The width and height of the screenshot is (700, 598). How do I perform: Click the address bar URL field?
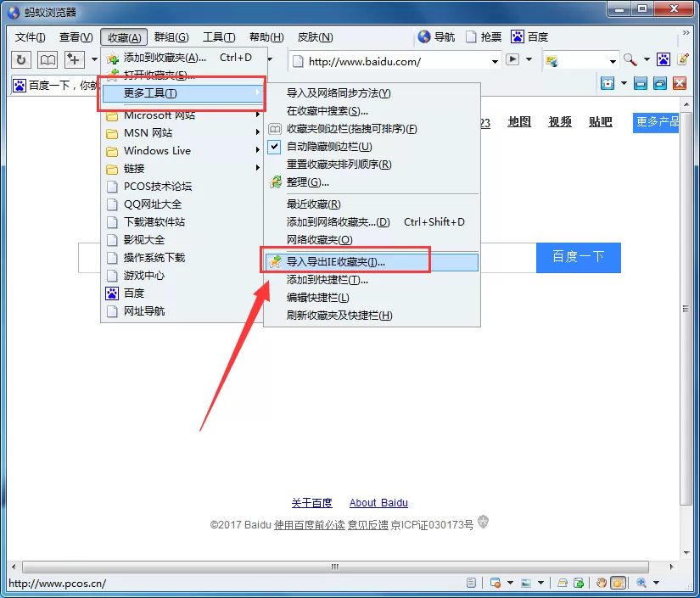tap(395, 61)
